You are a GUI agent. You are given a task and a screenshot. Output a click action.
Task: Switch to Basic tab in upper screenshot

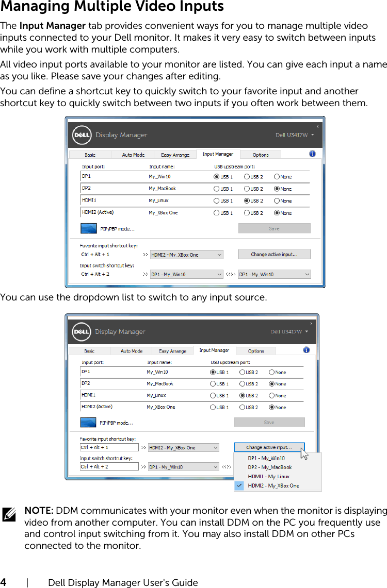click(x=90, y=155)
